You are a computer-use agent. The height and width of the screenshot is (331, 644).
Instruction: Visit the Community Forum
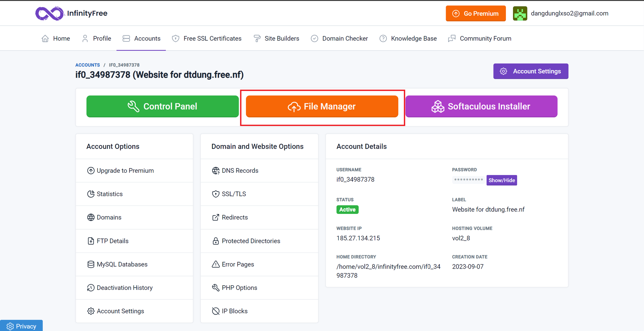480,39
